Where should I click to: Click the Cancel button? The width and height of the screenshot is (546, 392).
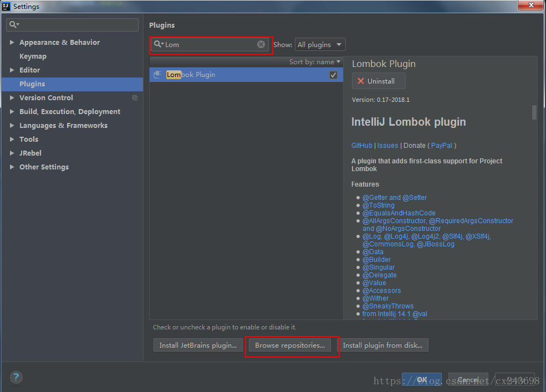point(468,379)
